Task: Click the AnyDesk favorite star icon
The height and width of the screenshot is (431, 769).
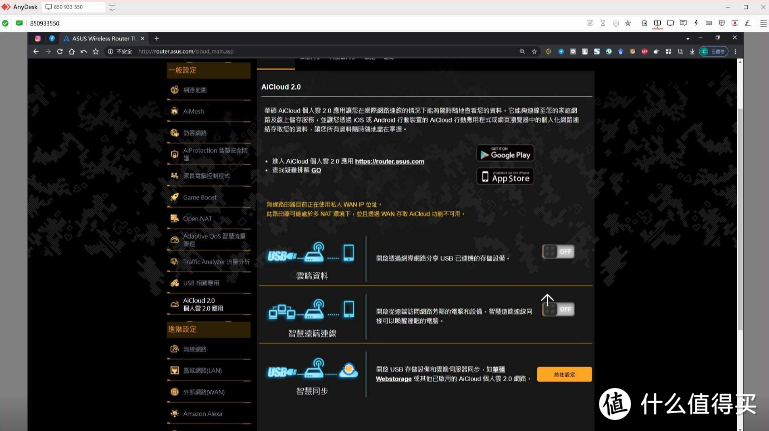Action: point(628,23)
